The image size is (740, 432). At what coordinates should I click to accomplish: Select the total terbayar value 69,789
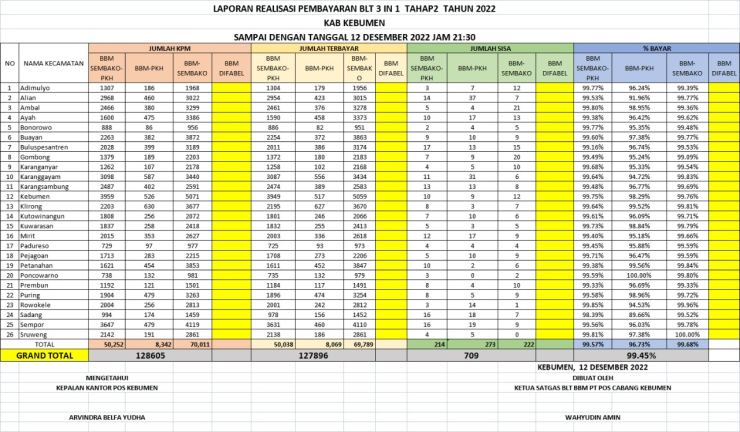tap(359, 345)
